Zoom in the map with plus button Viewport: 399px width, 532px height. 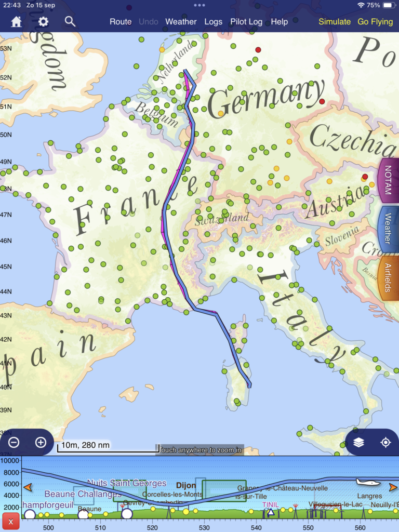(41, 443)
